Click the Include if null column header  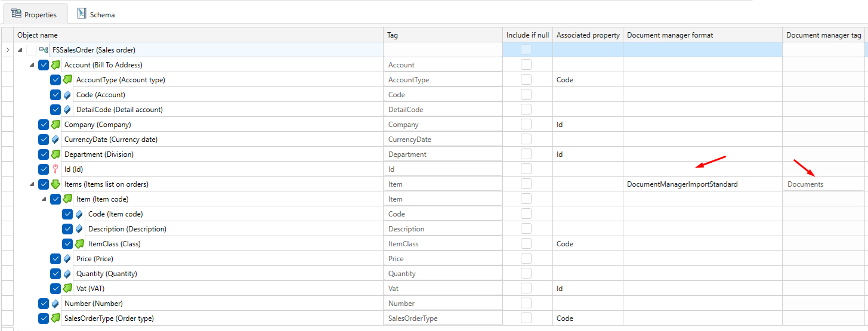pos(528,35)
